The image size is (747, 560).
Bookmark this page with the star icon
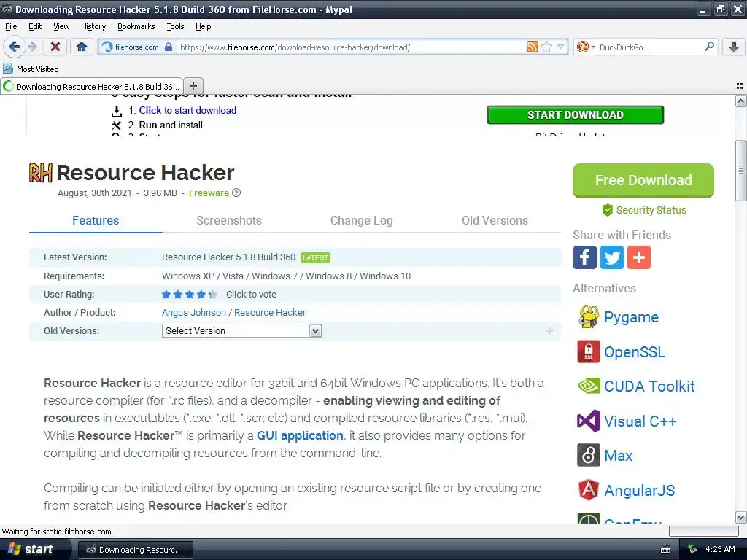[x=546, y=47]
